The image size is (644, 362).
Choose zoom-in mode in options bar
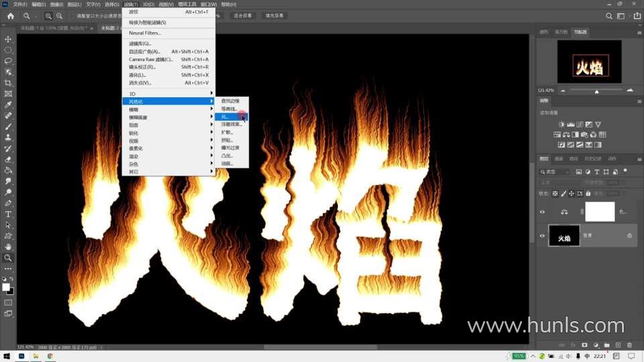[48, 16]
